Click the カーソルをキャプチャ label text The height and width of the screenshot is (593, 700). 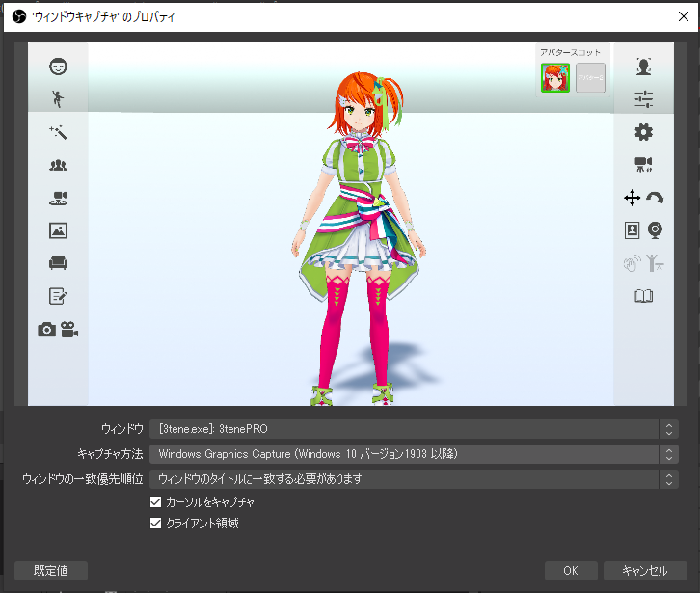pyautogui.click(x=210, y=502)
